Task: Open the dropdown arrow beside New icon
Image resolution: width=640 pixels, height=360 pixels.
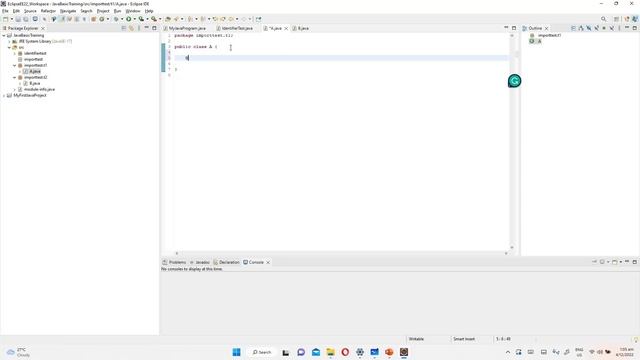Action: pos(12,19)
